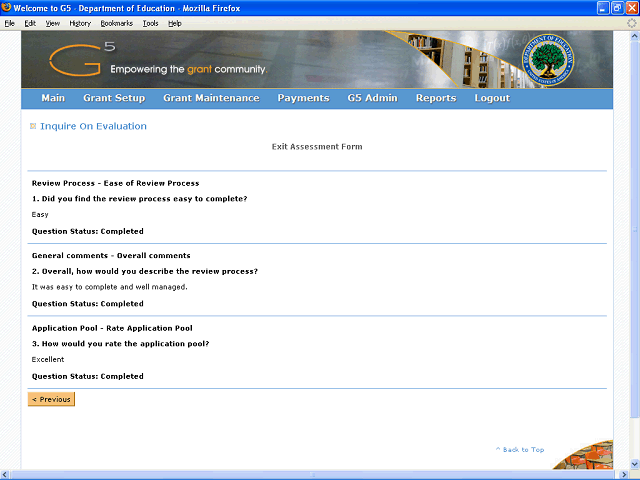Go to the Main navigation tab

[x=53, y=98]
